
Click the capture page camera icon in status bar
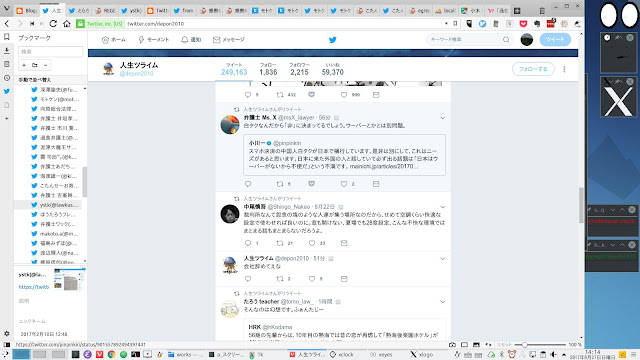click(452, 344)
